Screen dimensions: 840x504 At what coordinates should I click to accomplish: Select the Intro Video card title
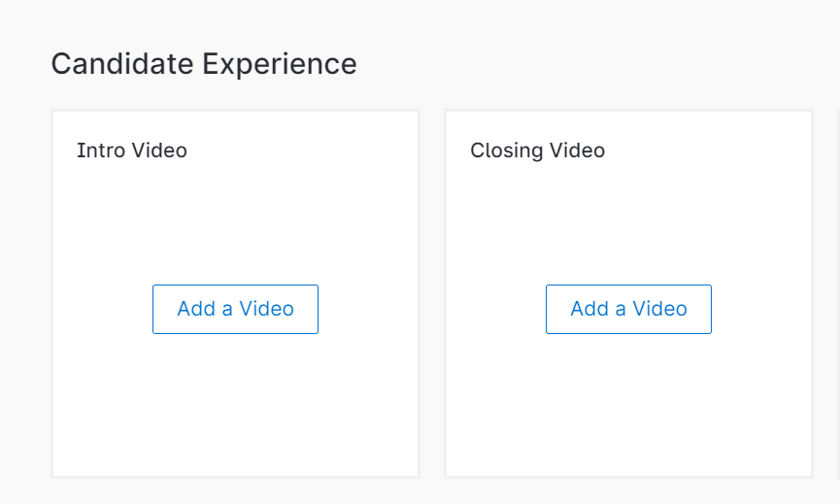(x=132, y=151)
